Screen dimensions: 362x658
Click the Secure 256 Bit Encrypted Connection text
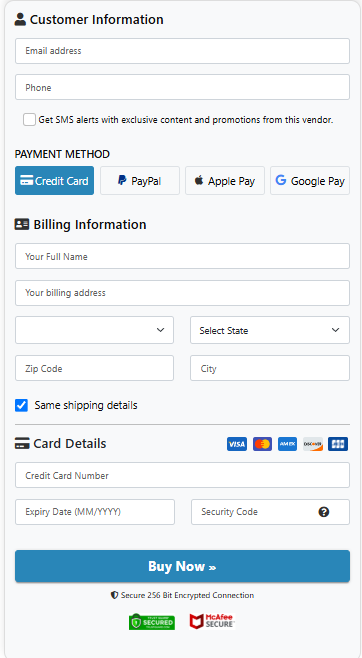tap(187, 595)
